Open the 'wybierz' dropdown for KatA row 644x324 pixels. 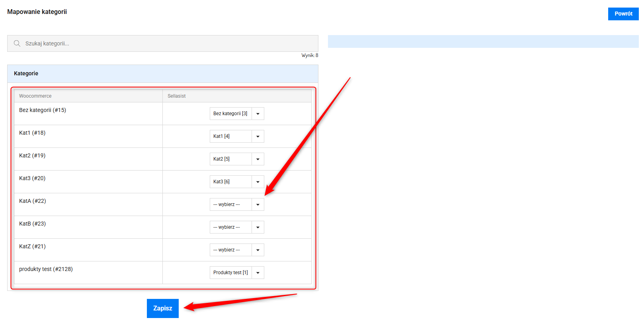(237, 204)
